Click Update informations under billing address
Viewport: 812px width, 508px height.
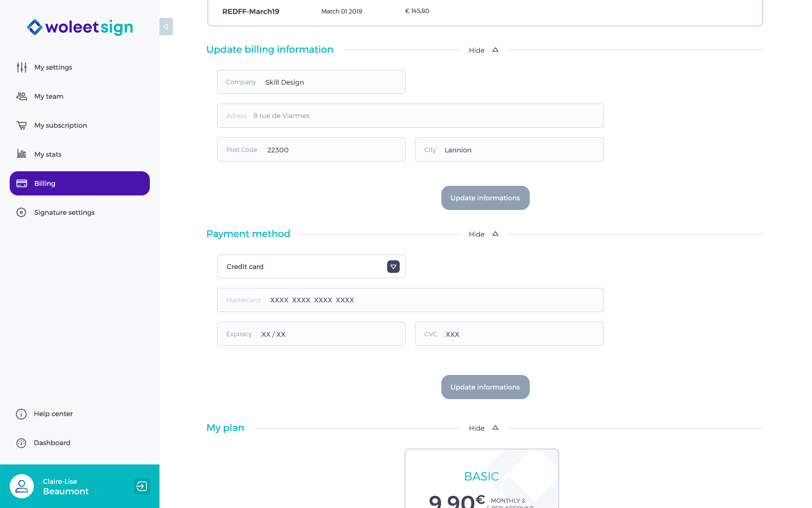485,198
